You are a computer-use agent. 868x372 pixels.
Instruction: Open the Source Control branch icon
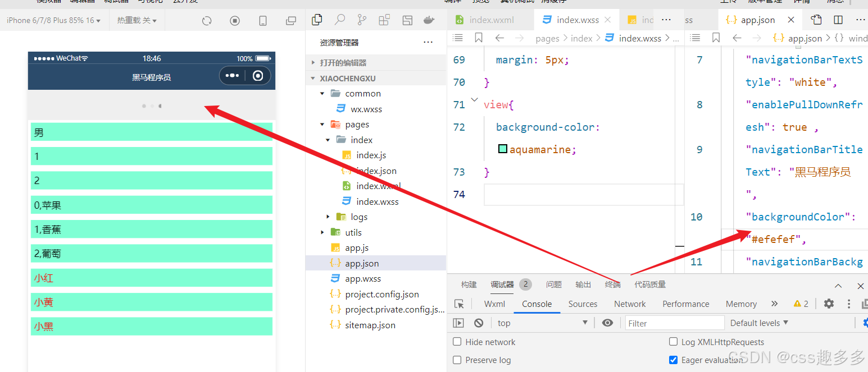(362, 20)
